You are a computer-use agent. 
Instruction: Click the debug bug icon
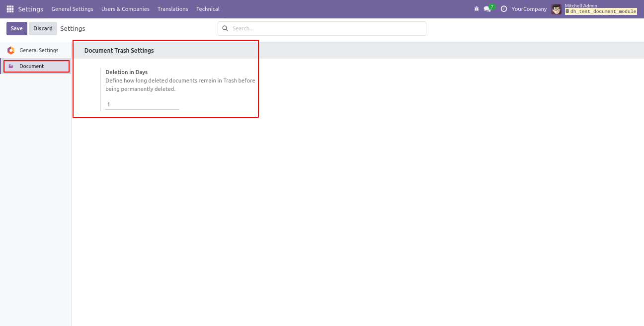(477, 9)
